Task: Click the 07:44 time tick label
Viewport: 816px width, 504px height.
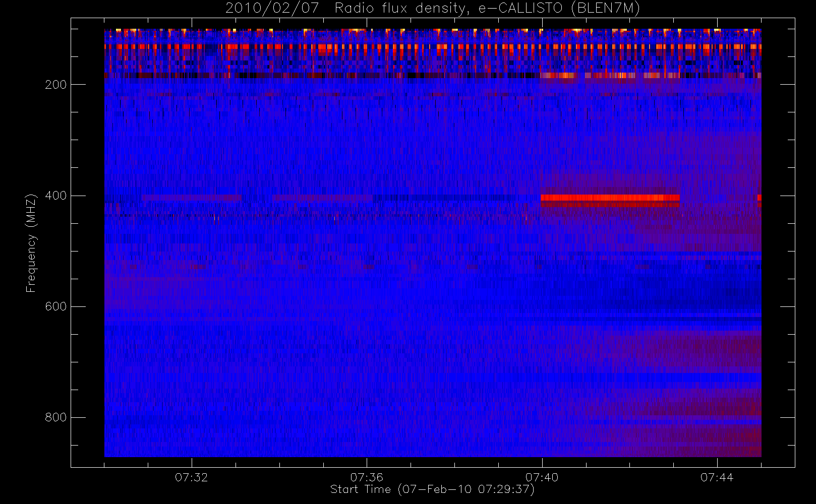Action: coord(717,477)
